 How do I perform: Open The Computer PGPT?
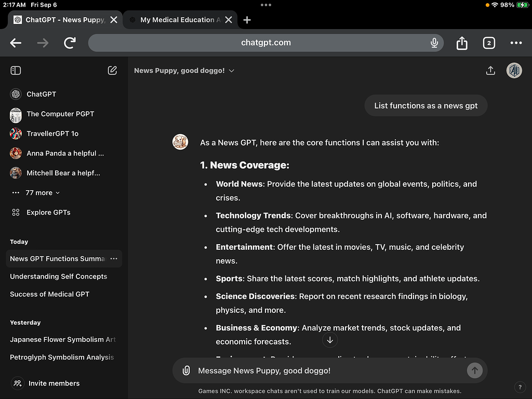(64, 114)
